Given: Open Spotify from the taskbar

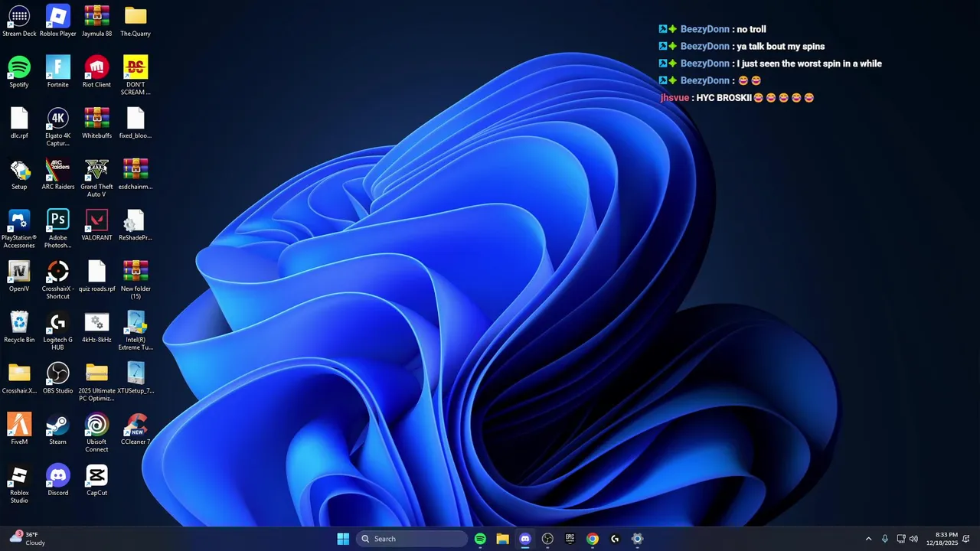Looking at the screenshot, I should point(480,539).
